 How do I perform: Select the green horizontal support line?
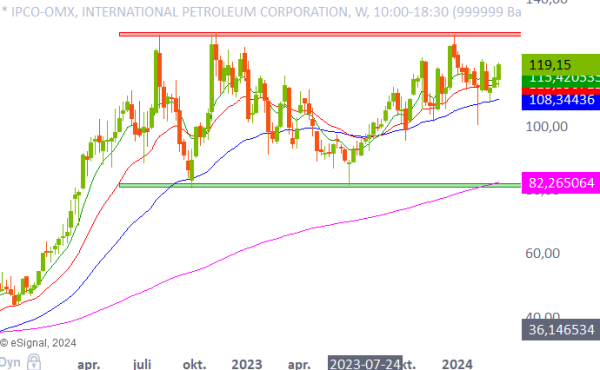(320, 185)
